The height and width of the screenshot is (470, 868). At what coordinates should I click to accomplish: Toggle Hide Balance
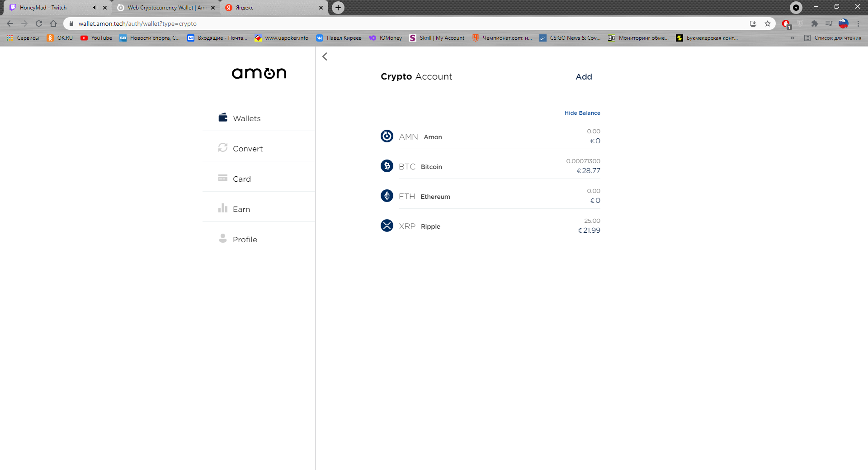pos(582,113)
